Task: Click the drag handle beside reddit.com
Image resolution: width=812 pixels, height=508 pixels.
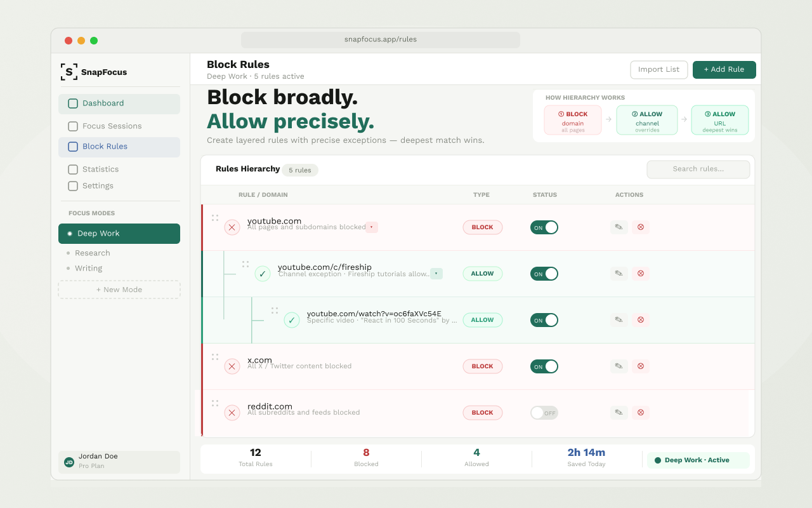Action: [x=215, y=403]
